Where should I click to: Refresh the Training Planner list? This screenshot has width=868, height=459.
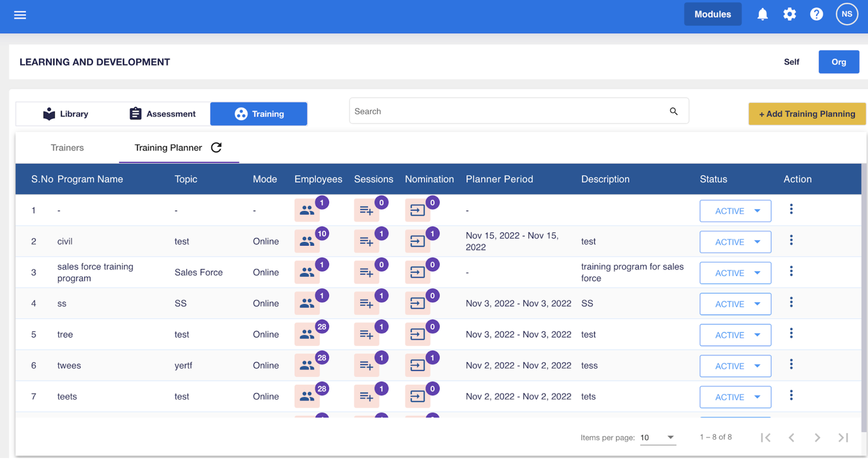tap(216, 148)
